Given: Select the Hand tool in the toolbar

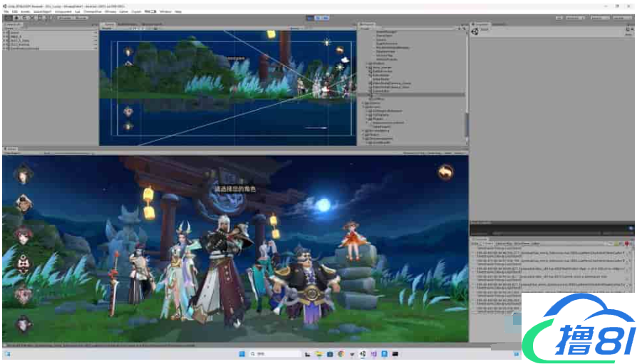Looking at the screenshot, I should (x=7, y=17).
